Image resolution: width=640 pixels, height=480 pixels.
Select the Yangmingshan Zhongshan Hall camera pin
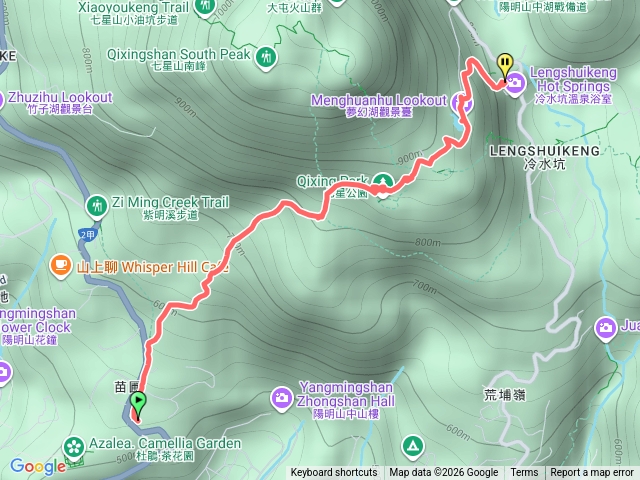pos(282,399)
